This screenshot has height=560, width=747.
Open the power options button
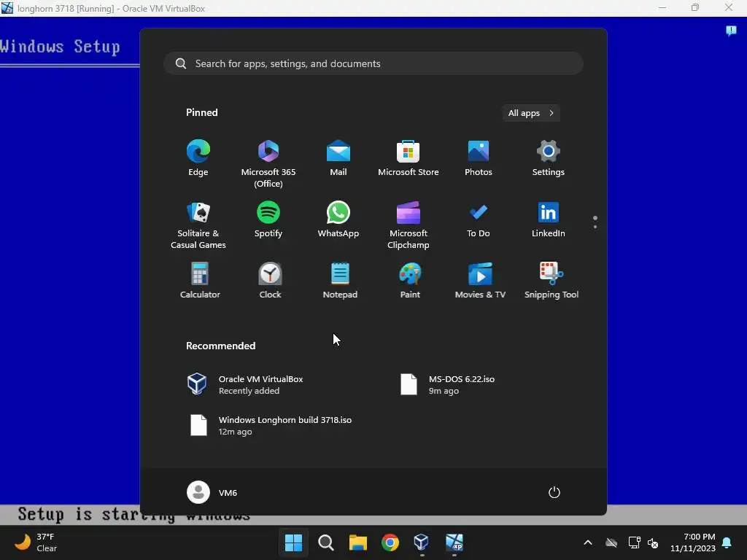pos(554,492)
